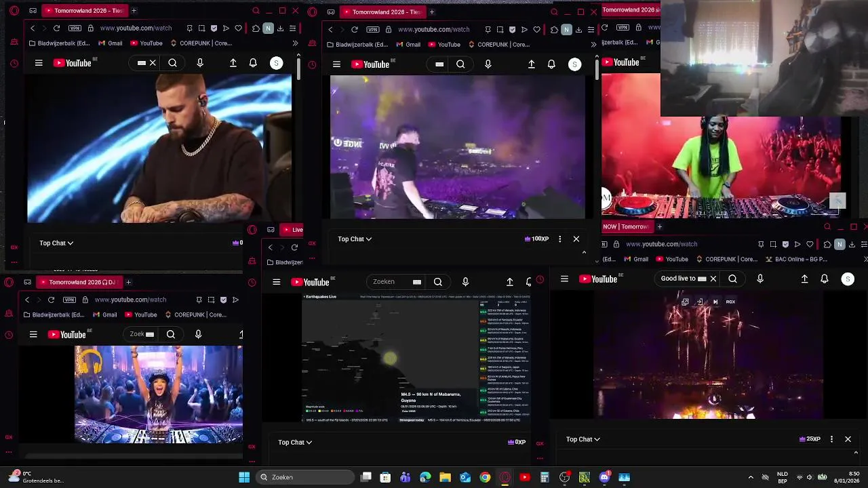Open YouTube guide menu in Earthquakes Live window
Screen dimensions: 868x488
(x=276, y=282)
